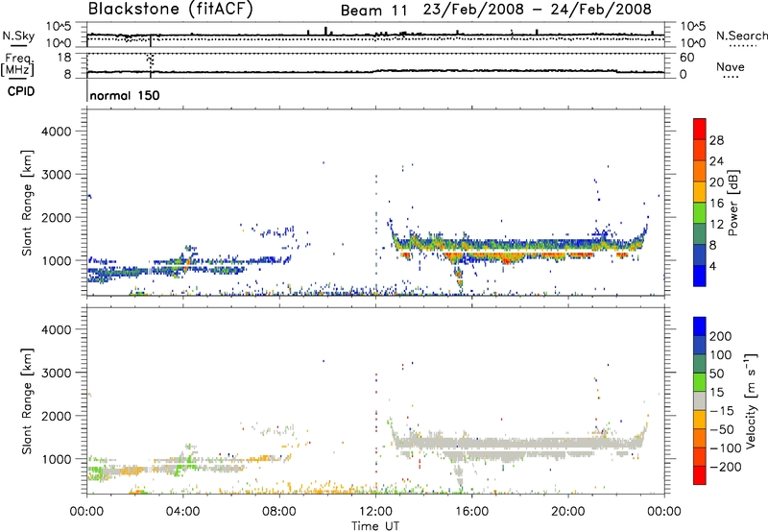Click the "N.Sky" legend label
Viewport: 768px width, 532px height.
[x=18, y=36]
